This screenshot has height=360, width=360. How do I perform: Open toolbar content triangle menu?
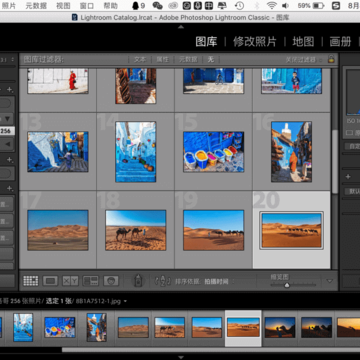[330, 281]
